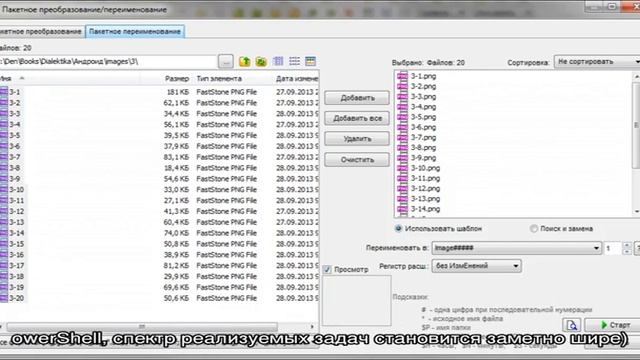Click the 181 КБ size cell

click(178, 92)
